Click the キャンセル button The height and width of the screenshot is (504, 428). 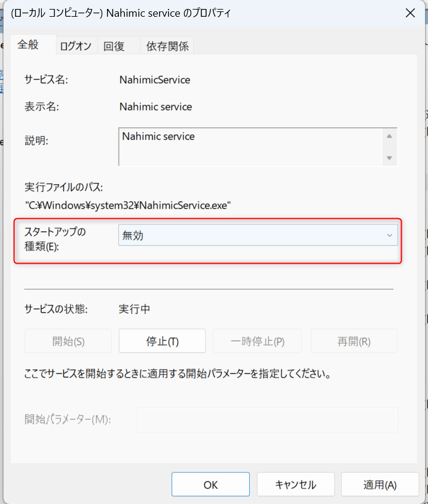point(296,484)
